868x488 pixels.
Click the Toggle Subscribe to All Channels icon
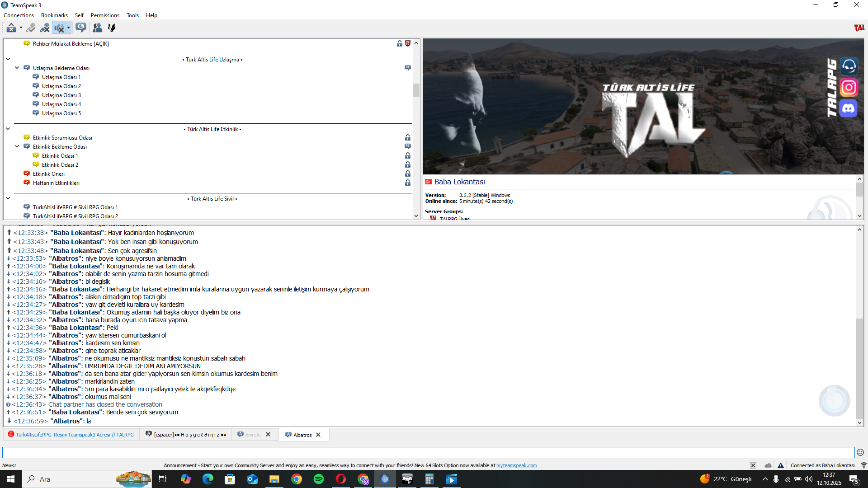pos(81,28)
